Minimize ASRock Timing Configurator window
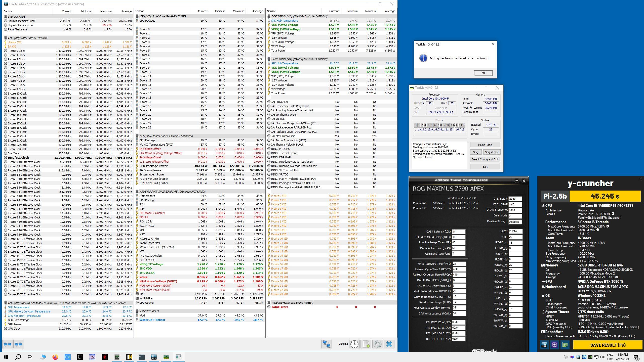Screen dimensions: 644x362 [x=516, y=180]
